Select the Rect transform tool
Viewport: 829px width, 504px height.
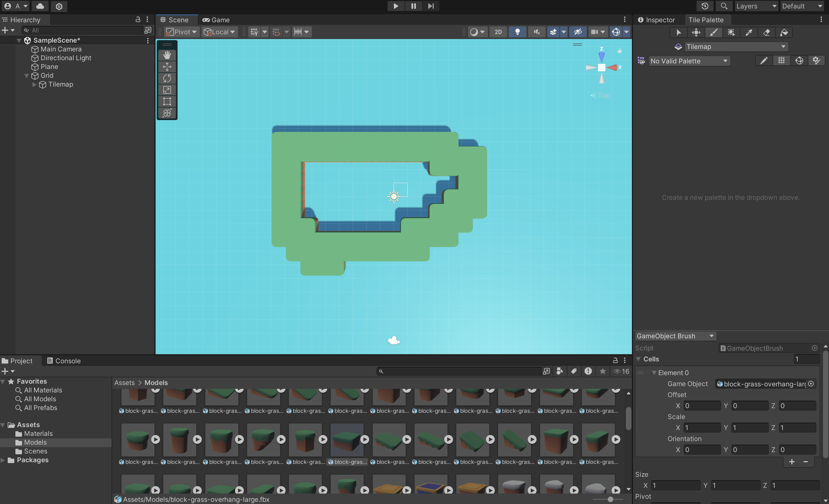167,101
